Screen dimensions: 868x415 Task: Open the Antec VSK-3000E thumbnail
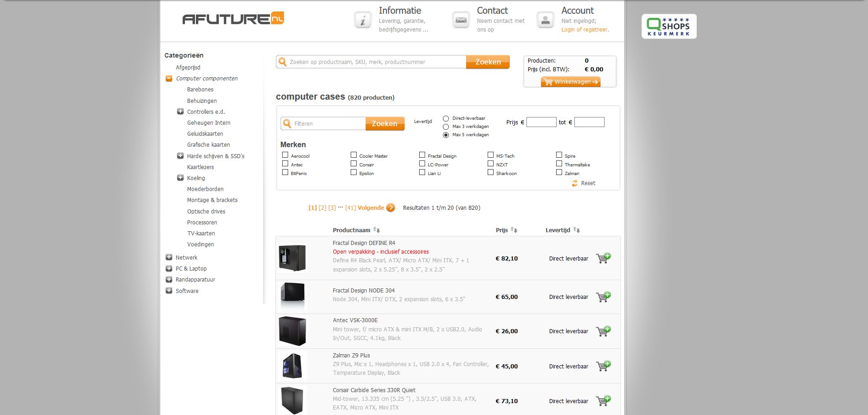pos(292,331)
